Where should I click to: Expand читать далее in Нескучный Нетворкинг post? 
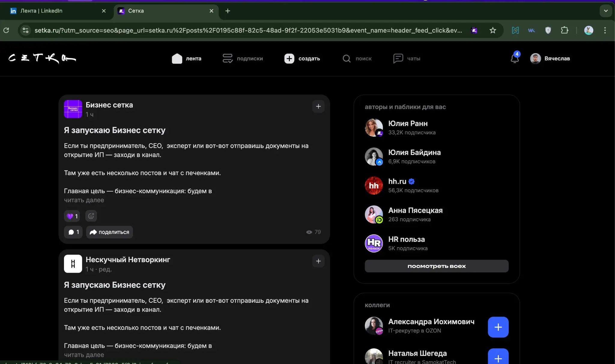pyautogui.click(x=84, y=355)
